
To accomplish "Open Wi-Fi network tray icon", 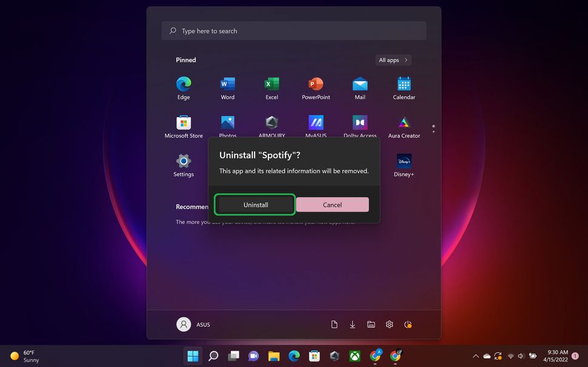I will (510, 356).
